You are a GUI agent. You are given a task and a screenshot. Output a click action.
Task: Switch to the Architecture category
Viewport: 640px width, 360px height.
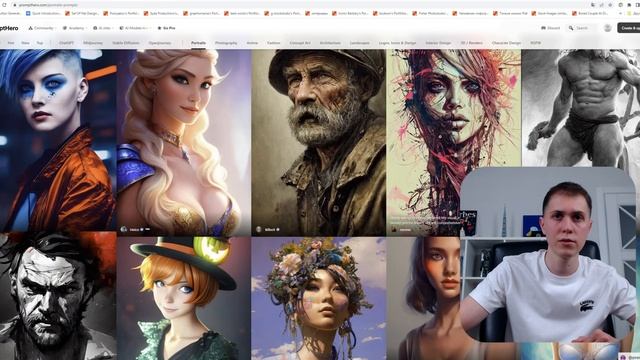click(330, 43)
